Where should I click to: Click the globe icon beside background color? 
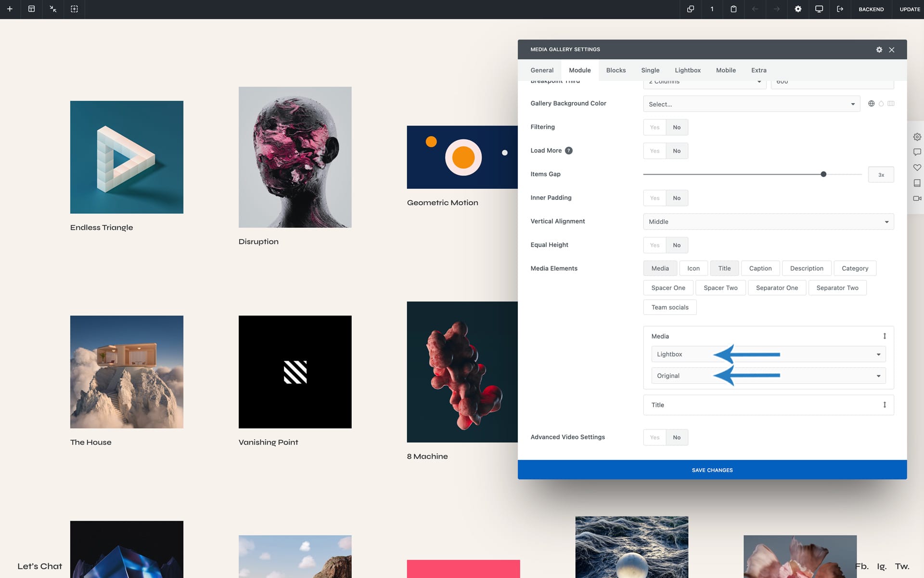point(871,104)
